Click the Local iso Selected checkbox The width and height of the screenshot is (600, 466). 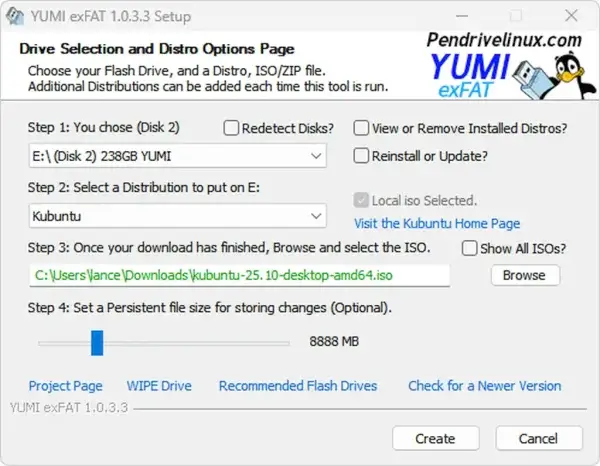[361, 200]
